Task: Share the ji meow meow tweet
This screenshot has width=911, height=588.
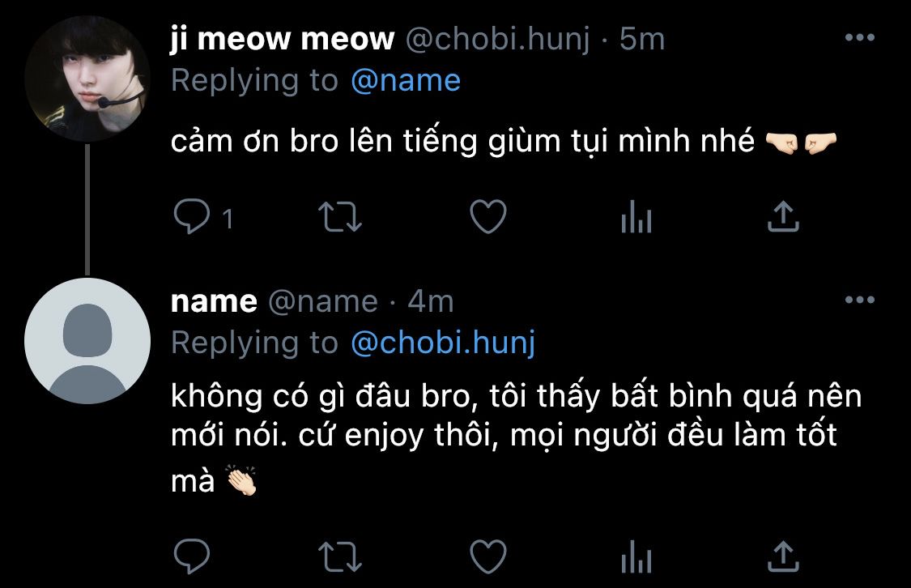Action: coord(783,216)
